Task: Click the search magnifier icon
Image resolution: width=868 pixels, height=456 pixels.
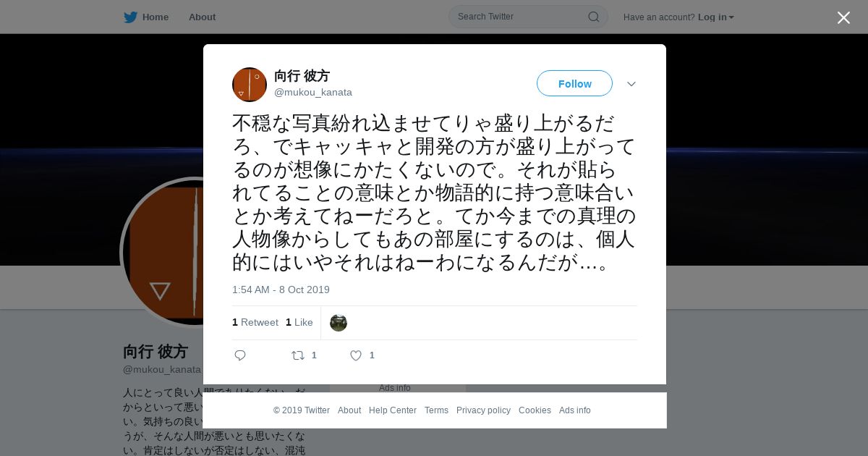Action: pyautogui.click(x=593, y=17)
